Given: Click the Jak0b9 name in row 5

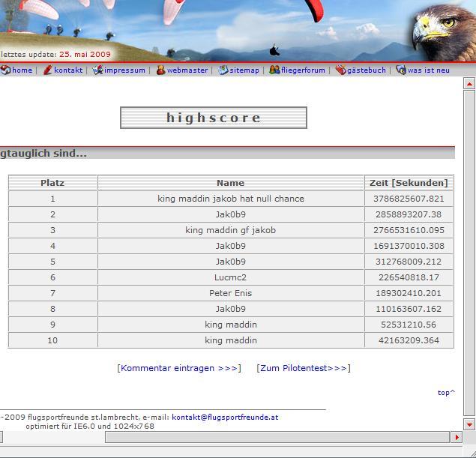Looking at the screenshot, I should point(231,262).
